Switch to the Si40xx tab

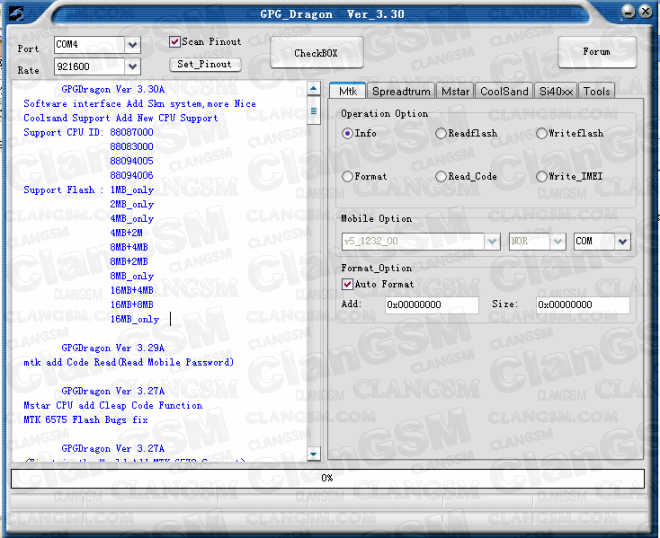[x=556, y=91]
